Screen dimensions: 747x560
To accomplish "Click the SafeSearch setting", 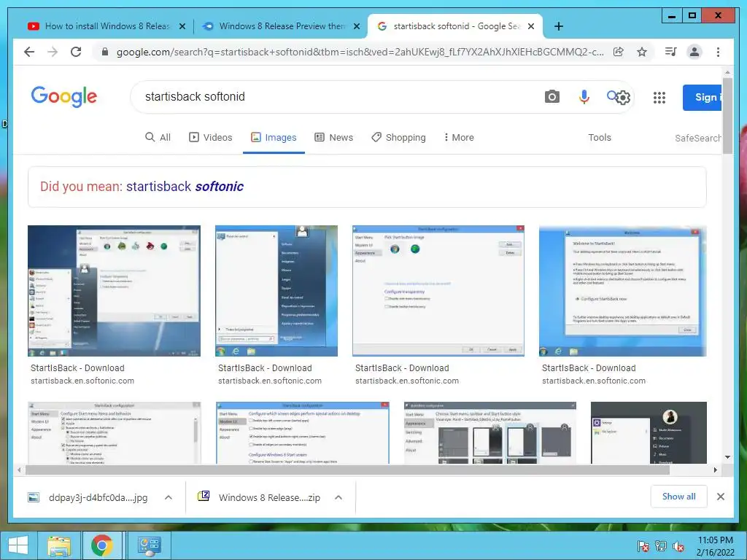I will (x=698, y=138).
